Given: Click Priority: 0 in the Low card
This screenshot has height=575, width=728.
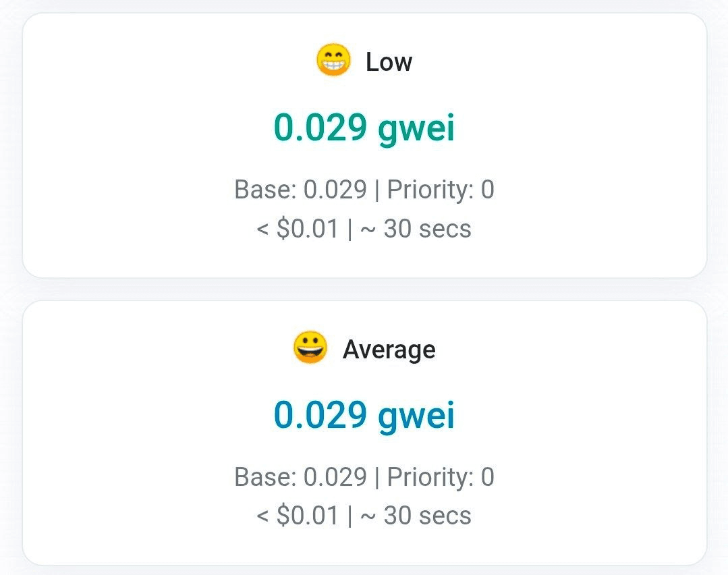Looking at the screenshot, I should click(x=441, y=190).
